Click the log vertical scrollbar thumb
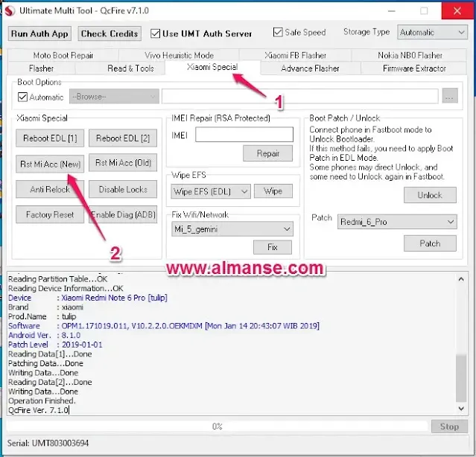The width and height of the screenshot is (476, 457). 461,378
